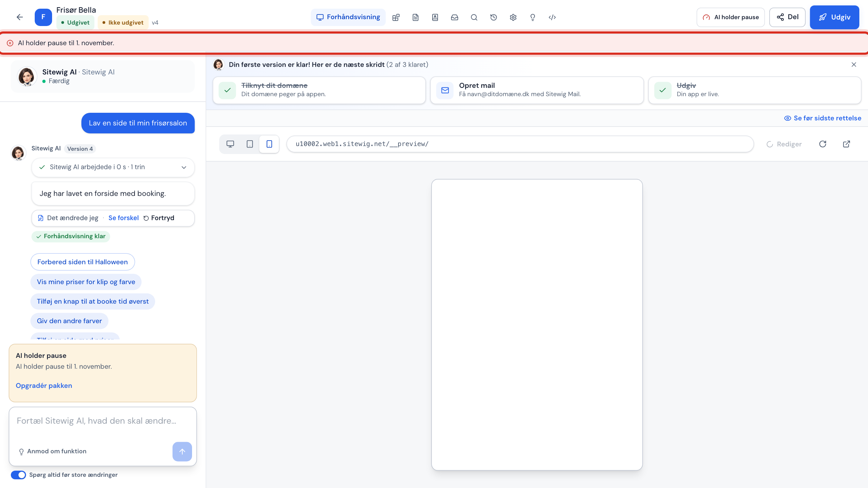The width and height of the screenshot is (868, 488).
Task: Click the 'Ikke udgivet' status badge
Action: point(123,22)
